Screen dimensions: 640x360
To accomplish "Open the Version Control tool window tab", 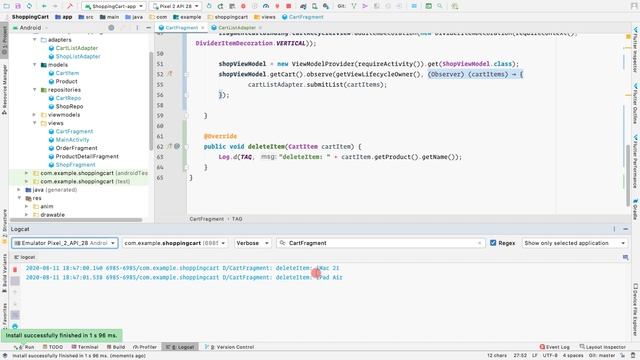I will pyautogui.click(x=230, y=347).
